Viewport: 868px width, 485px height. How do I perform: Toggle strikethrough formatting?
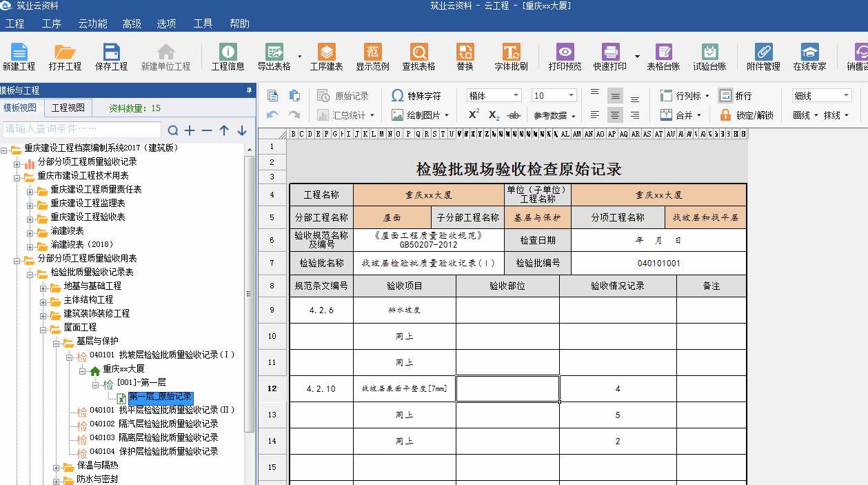(514, 115)
